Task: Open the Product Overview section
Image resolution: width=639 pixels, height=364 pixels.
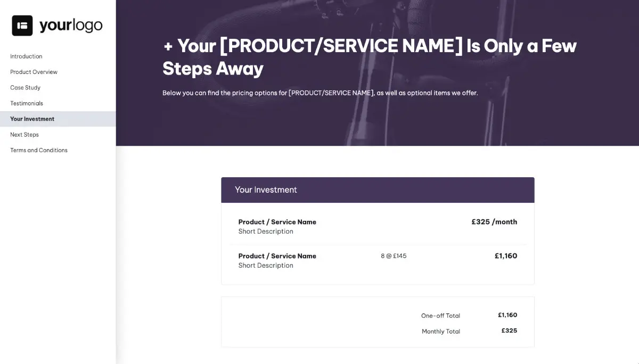Action: [34, 72]
